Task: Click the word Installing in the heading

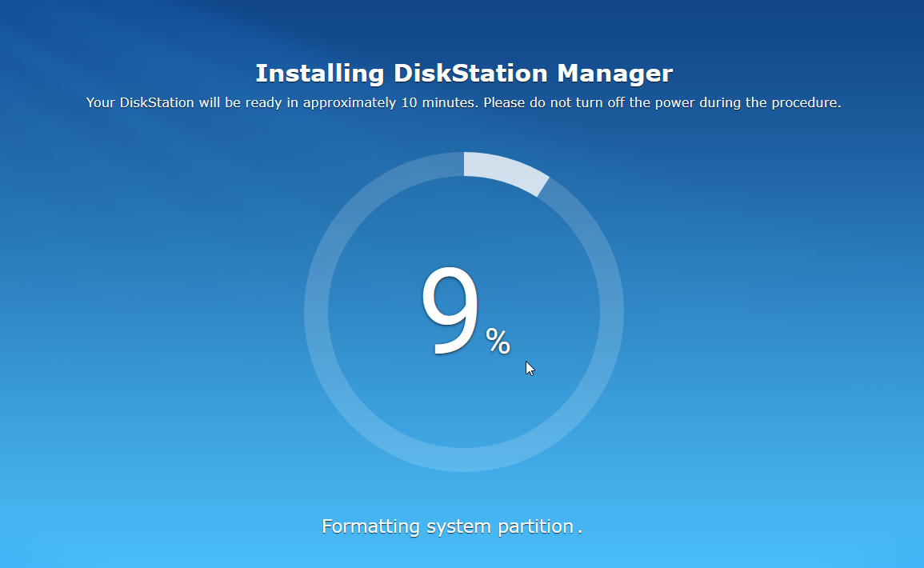Action: [319, 74]
